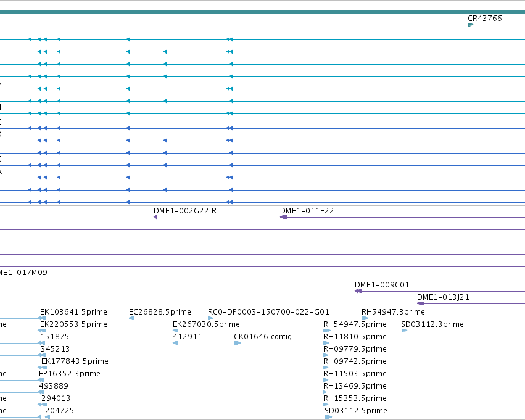Select the SD03112.5prime EST label
The height and width of the screenshot is (420, 525).
[x=356, y=411]
